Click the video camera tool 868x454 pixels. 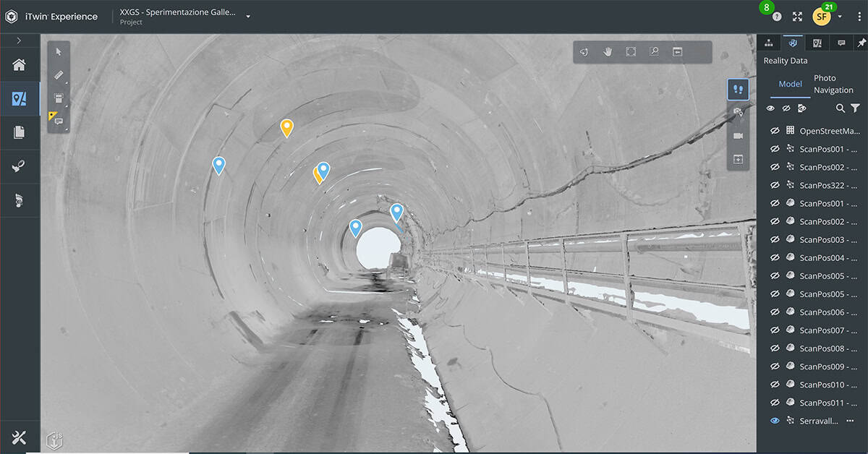click(x=738, y=135)
